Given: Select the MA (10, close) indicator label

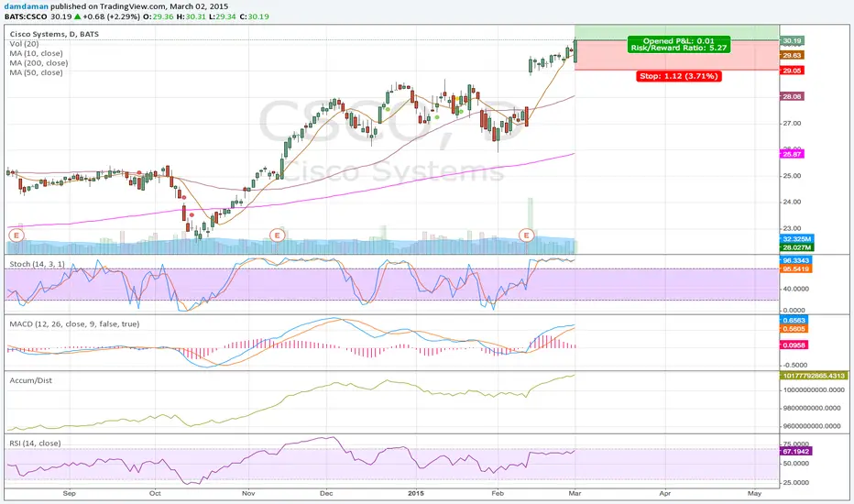Looking at the screenshot, I should click(x=36, y=53).
